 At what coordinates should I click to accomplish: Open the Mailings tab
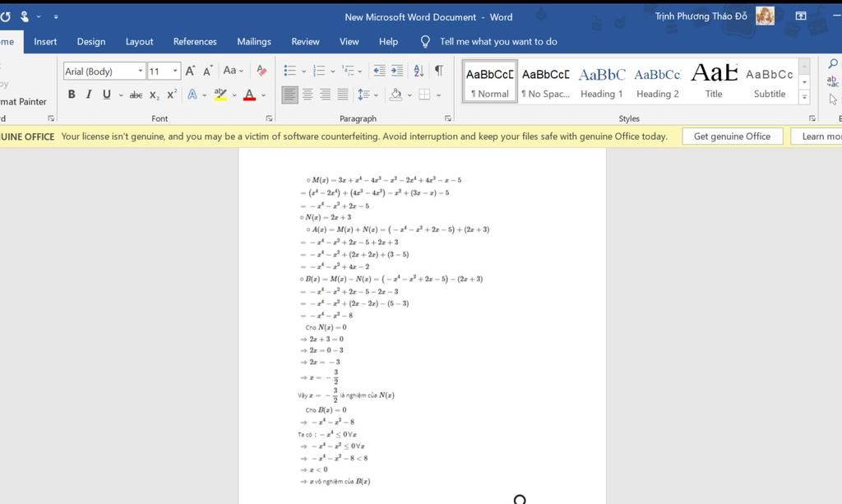click(x=254, y=41)
